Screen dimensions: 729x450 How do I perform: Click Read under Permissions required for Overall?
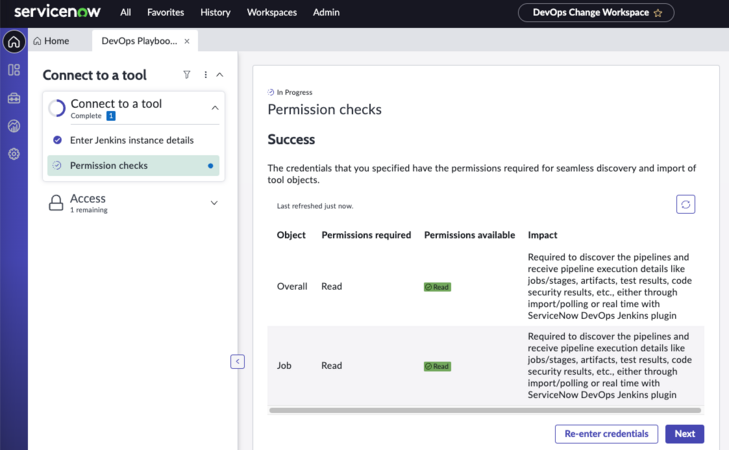click(x=331, y=286)
